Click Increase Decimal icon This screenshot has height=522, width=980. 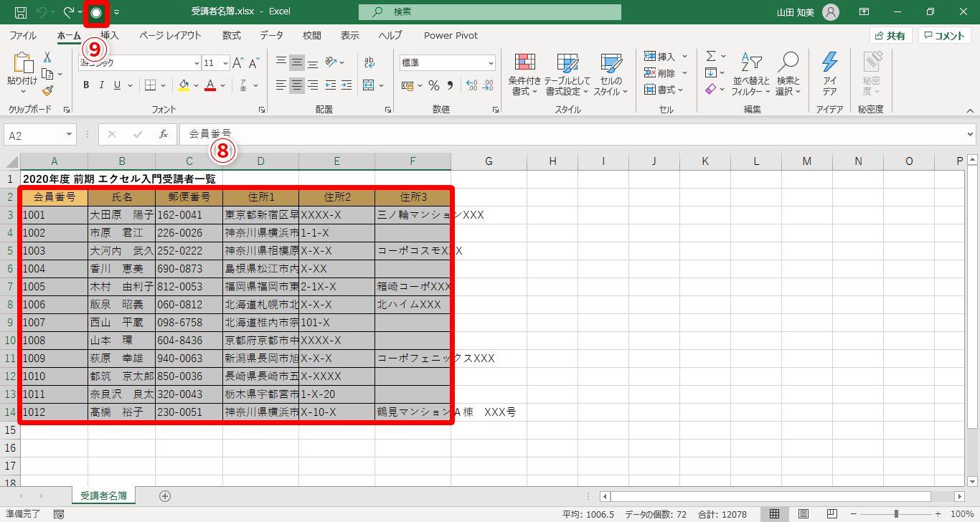pos(472,85)
